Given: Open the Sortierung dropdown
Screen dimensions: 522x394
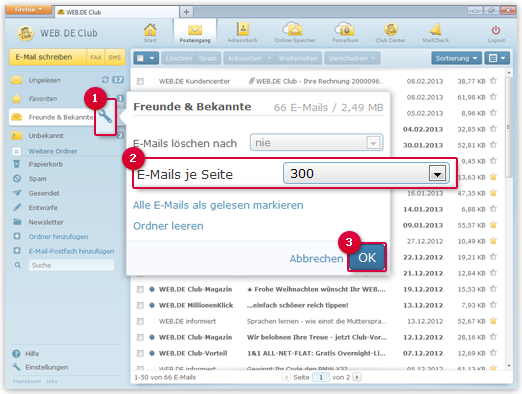Looking at the screenshot, I should pyautogui.click(x=456, y=58).
